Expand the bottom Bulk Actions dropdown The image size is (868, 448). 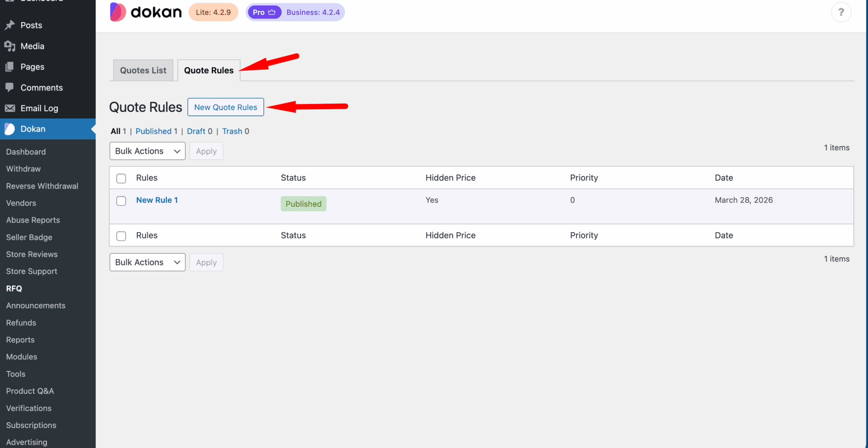[147, 262]
